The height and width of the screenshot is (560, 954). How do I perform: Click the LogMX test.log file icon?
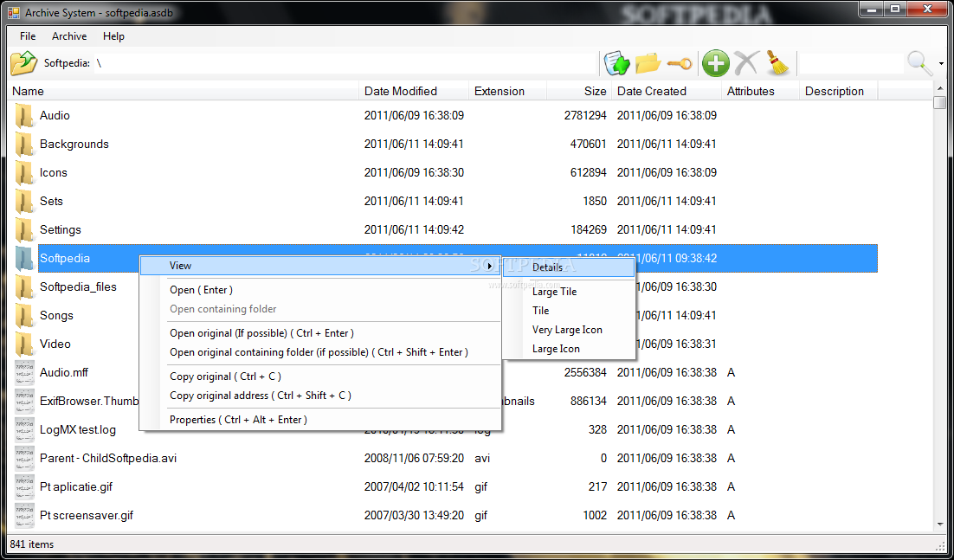click(24, 430)
